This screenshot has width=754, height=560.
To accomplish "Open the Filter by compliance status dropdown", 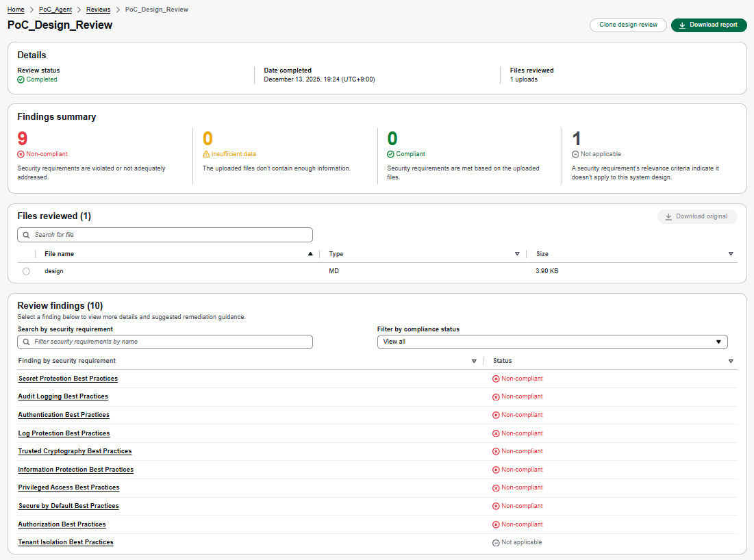I will 552,342.
